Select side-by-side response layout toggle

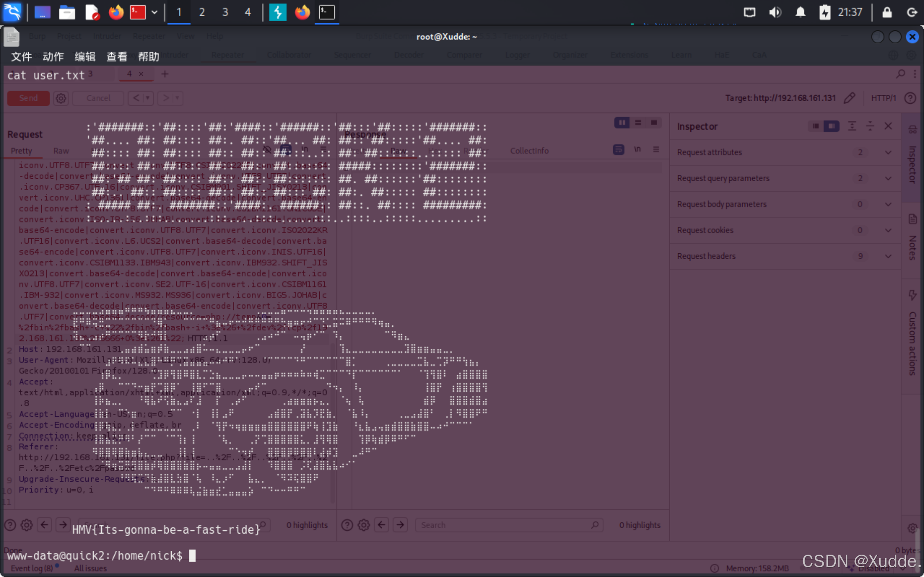click(x=622, y=123)
